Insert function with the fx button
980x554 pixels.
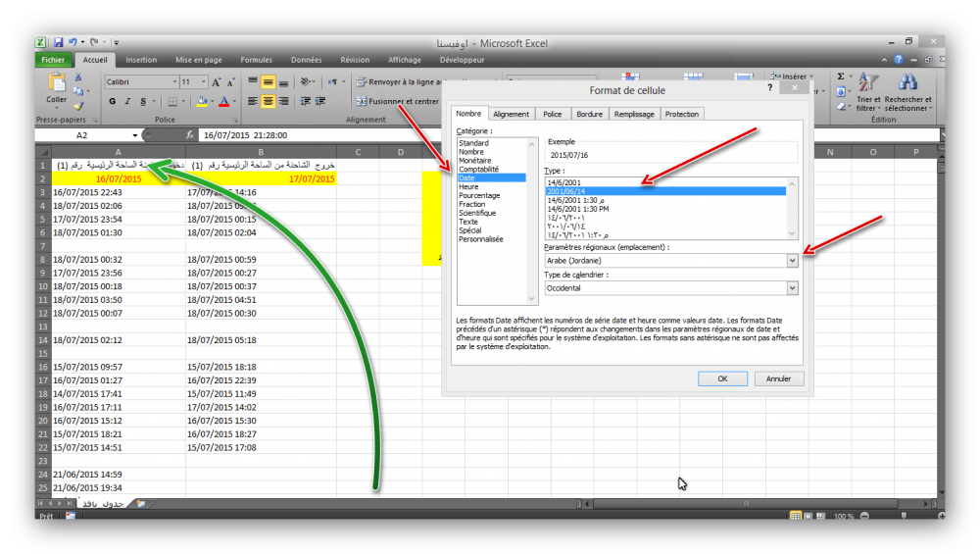pyautogui.click(x=189, y=135)
